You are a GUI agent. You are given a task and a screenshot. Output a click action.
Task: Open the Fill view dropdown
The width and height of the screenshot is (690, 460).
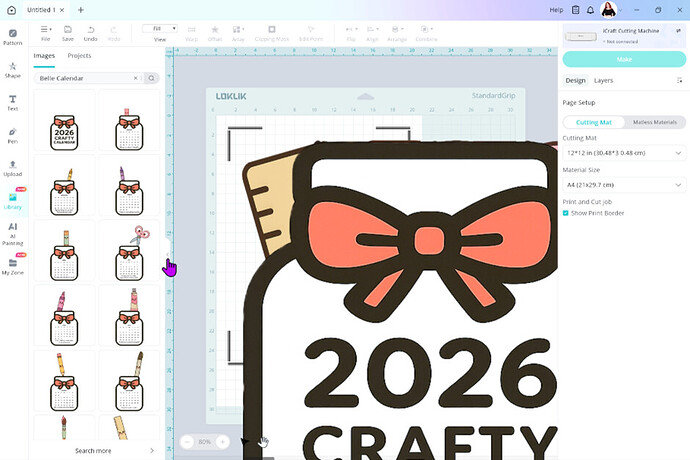(160, 29)
